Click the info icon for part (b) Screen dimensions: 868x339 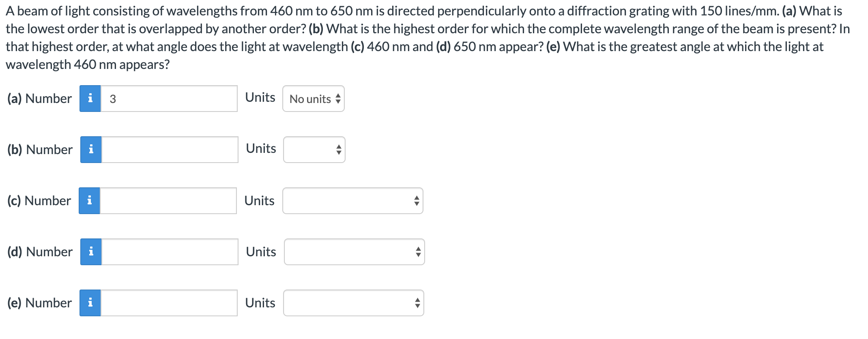pyautogui.click(x=91, y=150)
